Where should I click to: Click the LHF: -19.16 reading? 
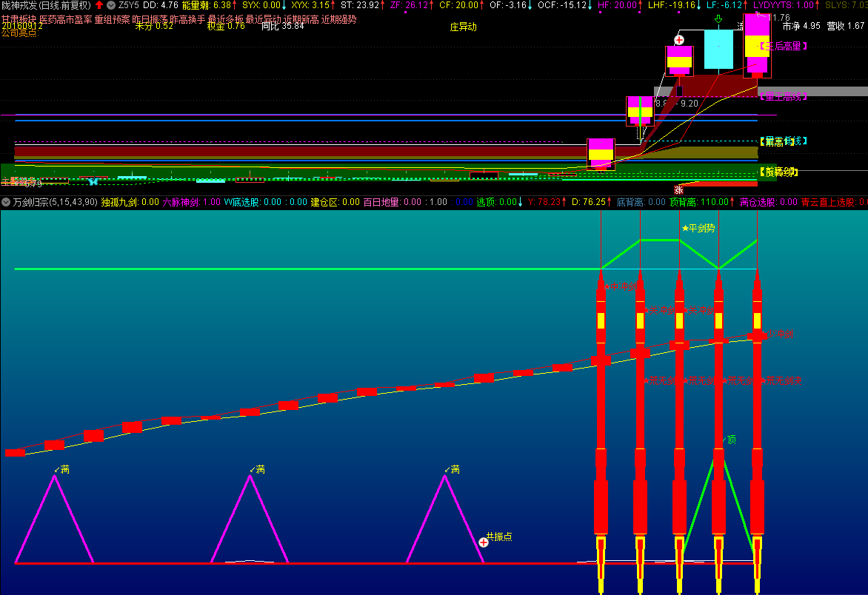click(674, 5)
